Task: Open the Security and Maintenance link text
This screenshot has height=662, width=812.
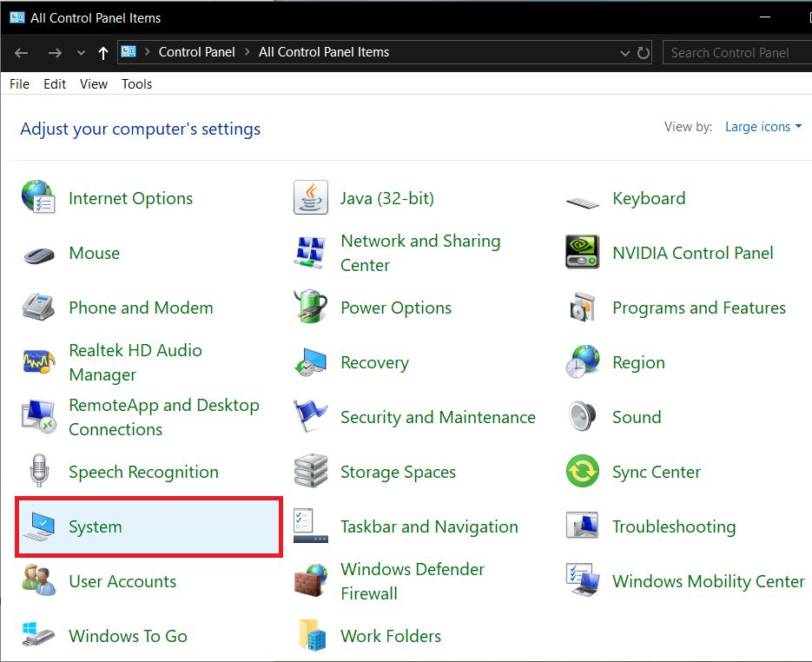Action: (x=438, y=417)
